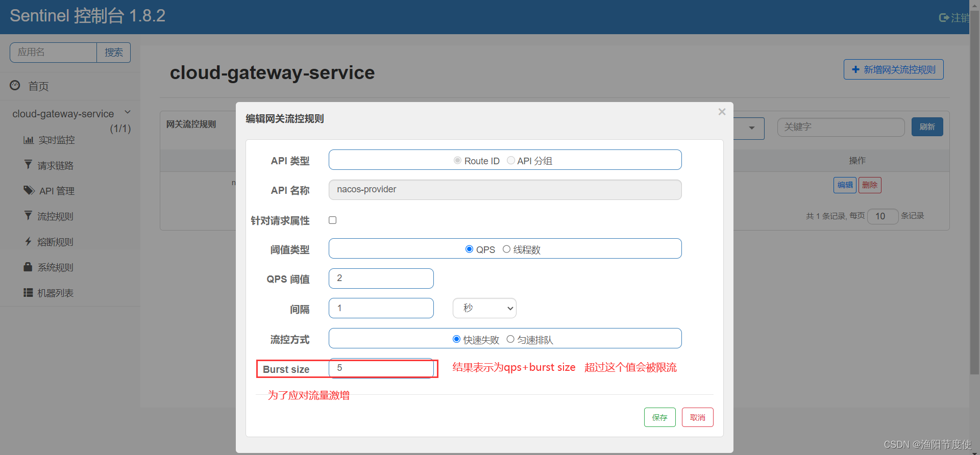Choose 线程数 as the threshold type
The image size is (980, 455).
tap(506, 249)
